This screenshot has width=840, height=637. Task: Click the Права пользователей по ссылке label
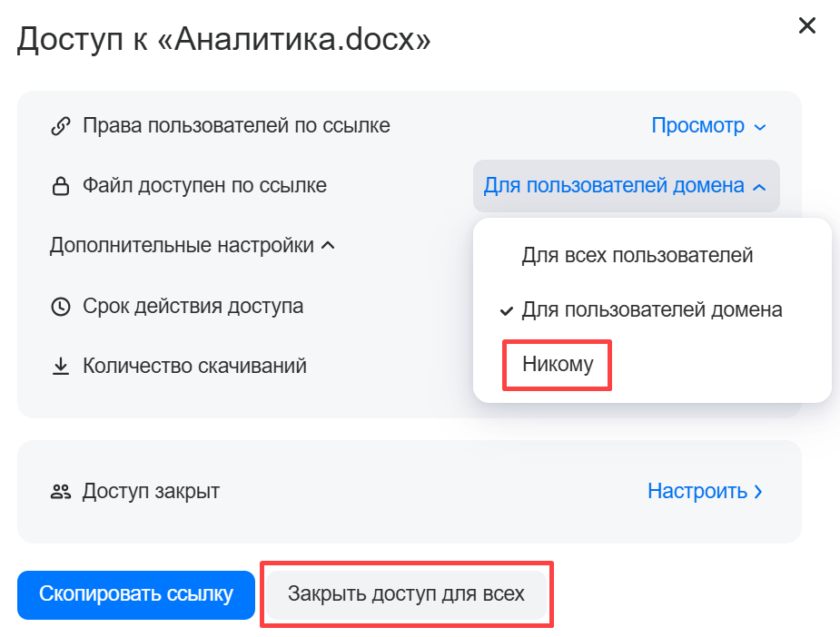tap(236, 126)
